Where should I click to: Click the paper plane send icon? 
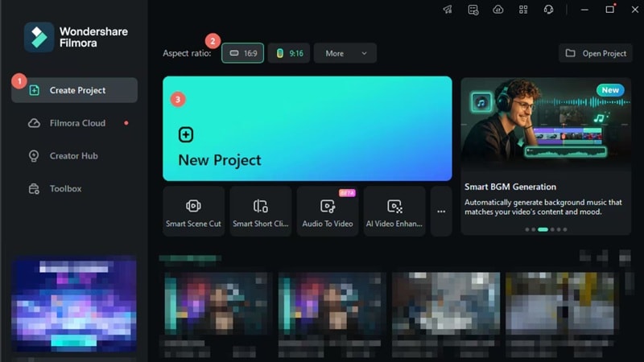[448, 10]
